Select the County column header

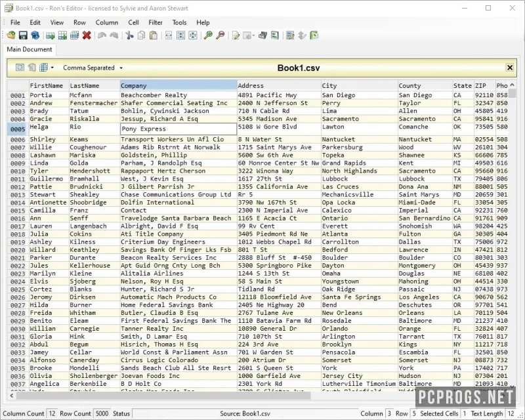coord(425,85)
